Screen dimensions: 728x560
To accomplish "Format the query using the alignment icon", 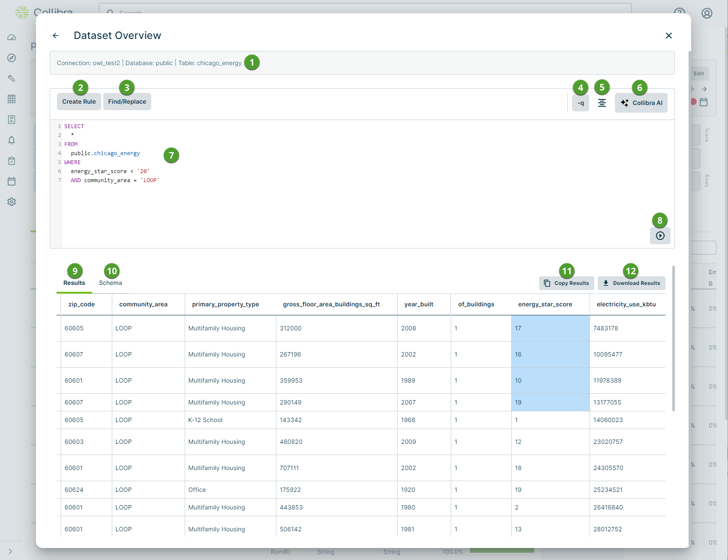I will click(602, 103).
